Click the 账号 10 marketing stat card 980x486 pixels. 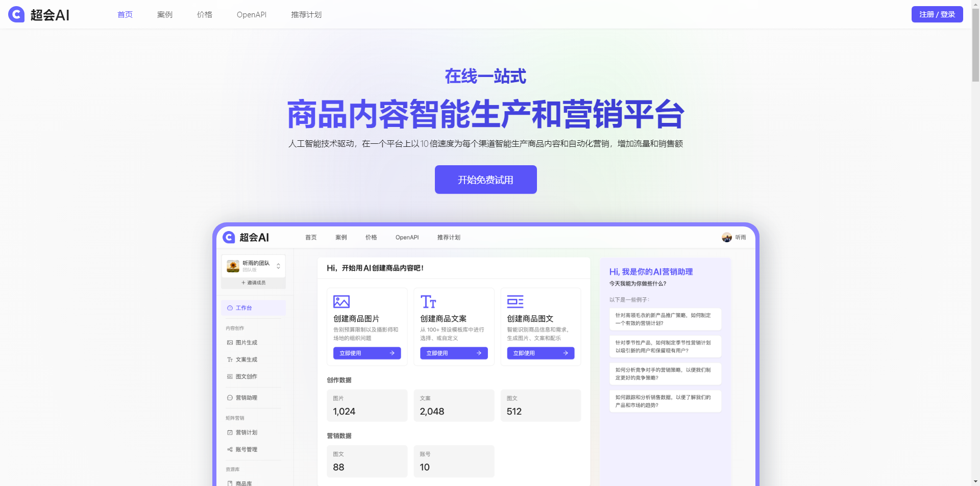click(454, 462)
